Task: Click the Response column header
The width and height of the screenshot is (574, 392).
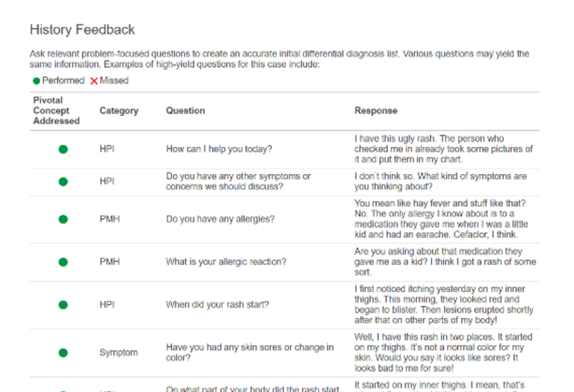Action: point(376,111)
